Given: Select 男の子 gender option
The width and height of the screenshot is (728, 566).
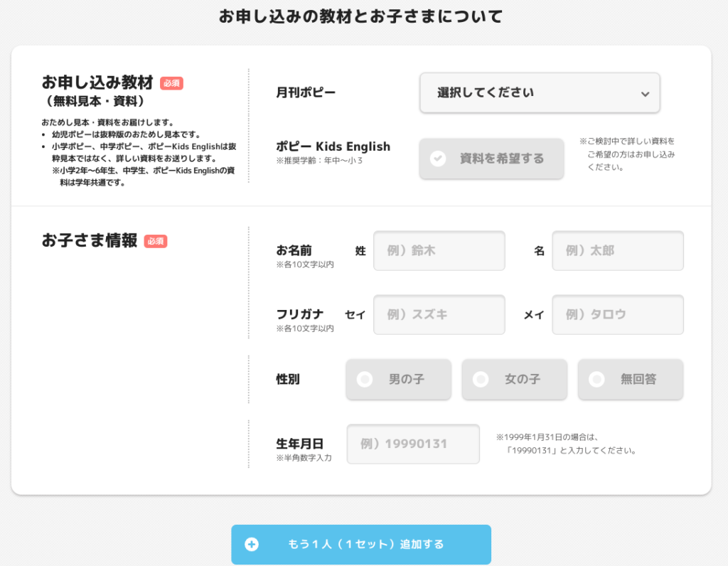Looking at the screenshot, I should 398,379.
